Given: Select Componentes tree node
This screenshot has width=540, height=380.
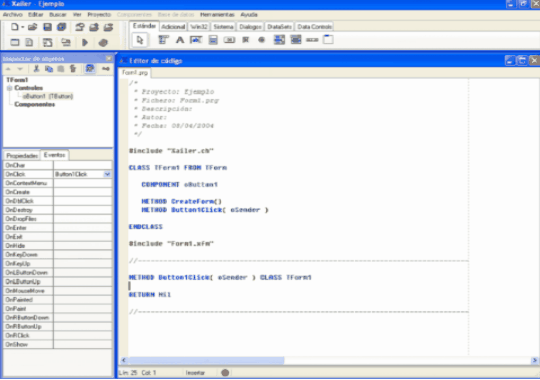Looking at the screenshot, I should click(x=34, y=104).
